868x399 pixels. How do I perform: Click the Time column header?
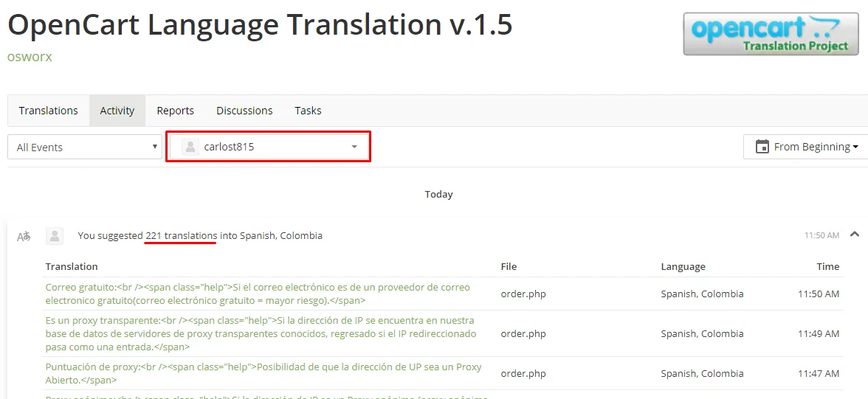(828, 267)
